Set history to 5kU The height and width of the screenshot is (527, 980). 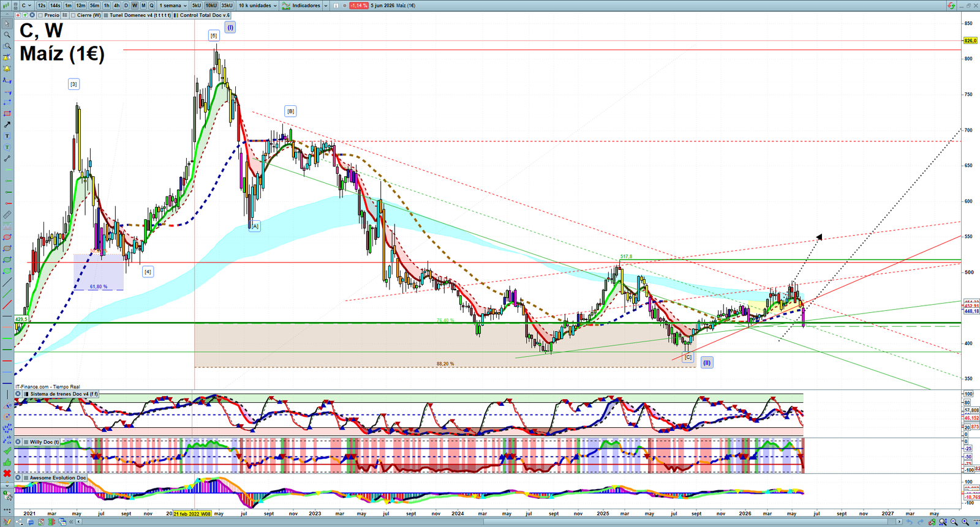point(196,6)
